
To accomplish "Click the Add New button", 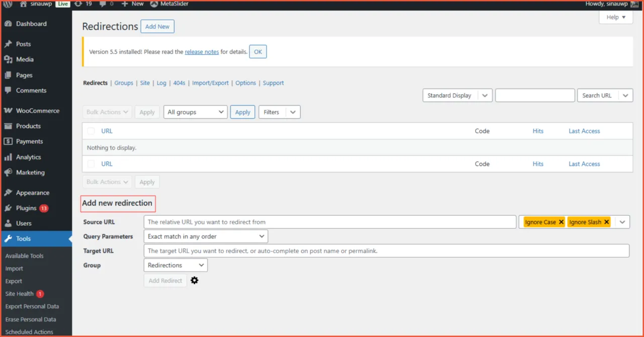I will [x=157, y=26].
